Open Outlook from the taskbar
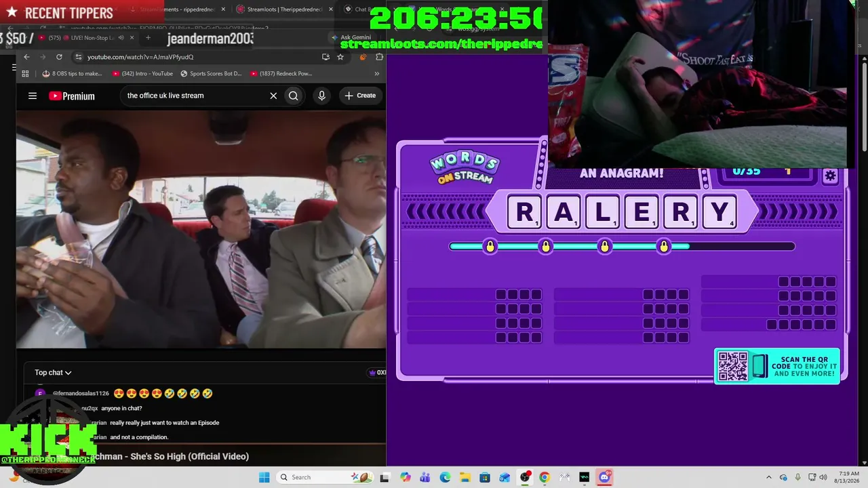 click(505, 477)
